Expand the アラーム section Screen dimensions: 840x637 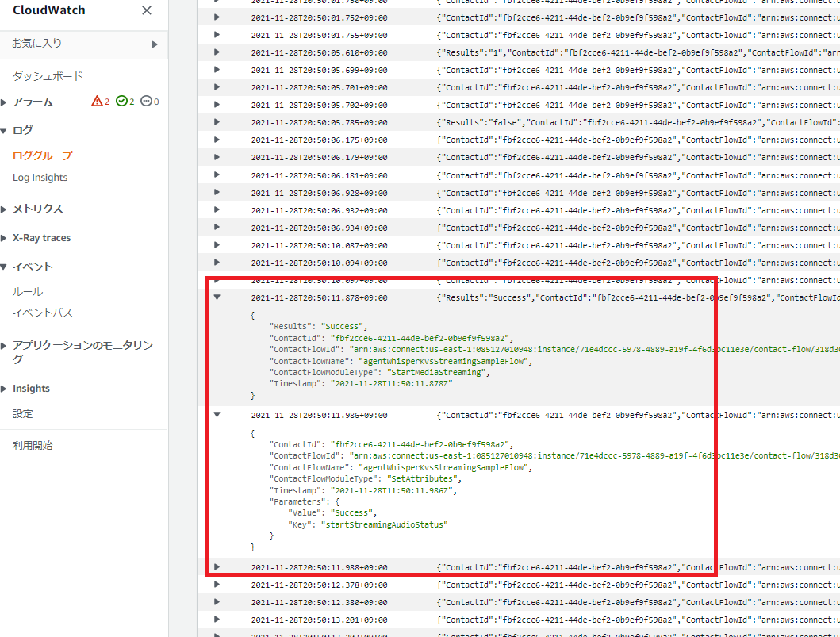[4, 102]
